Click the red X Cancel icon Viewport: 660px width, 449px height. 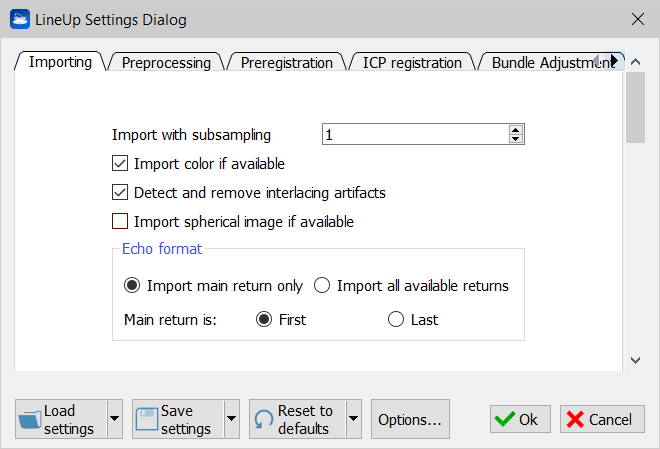[x=575, y=420]
